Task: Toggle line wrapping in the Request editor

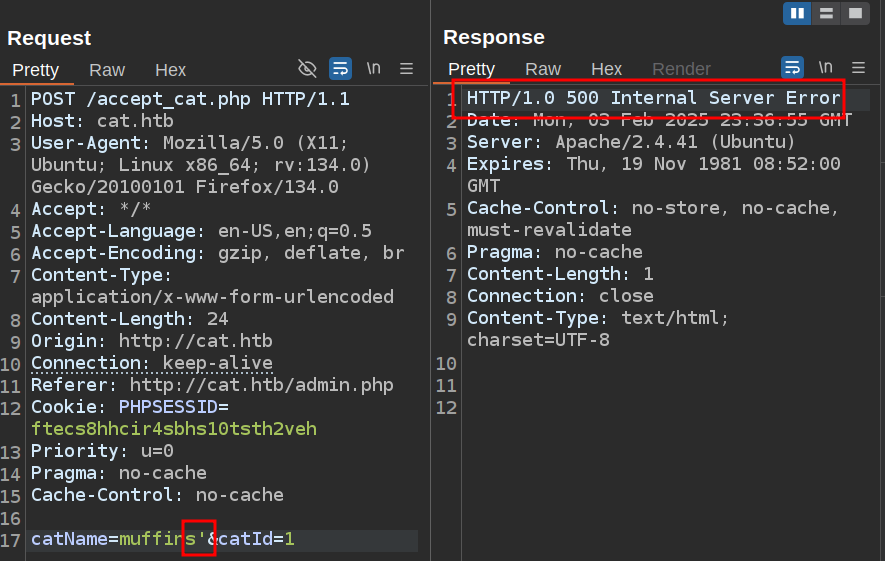Action: [341, 69]
